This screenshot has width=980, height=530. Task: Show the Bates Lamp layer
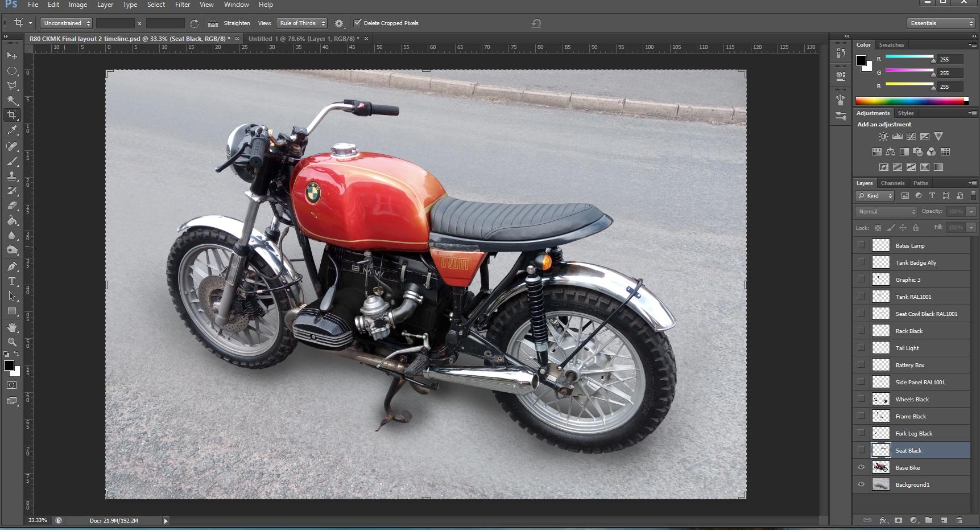point(861,245)
